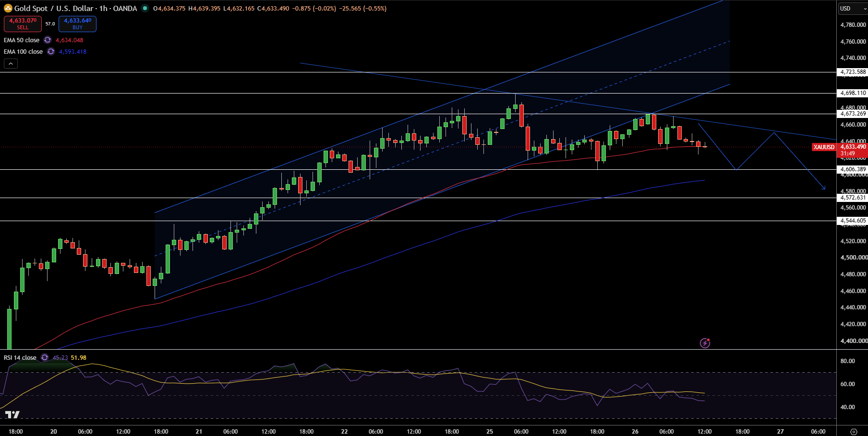Click the EMA 50 refresh icon

[48, 40]
